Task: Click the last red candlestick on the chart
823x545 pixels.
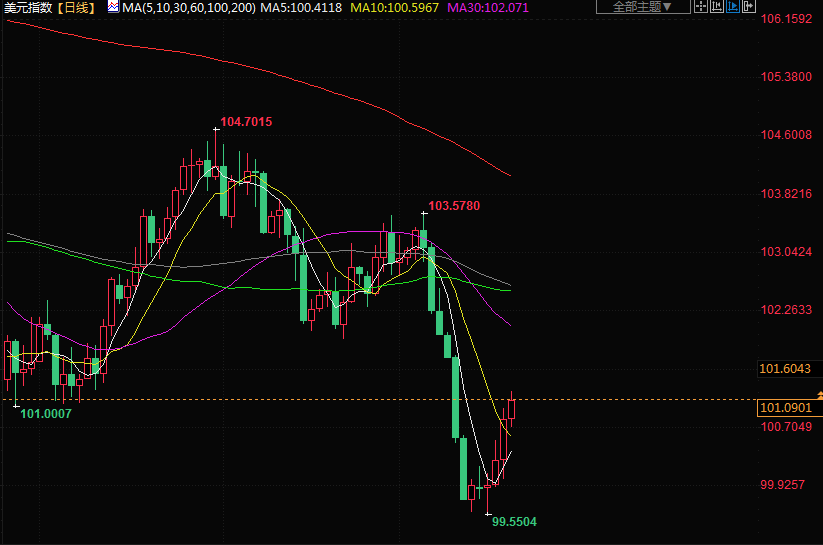Action: (512, 408)
